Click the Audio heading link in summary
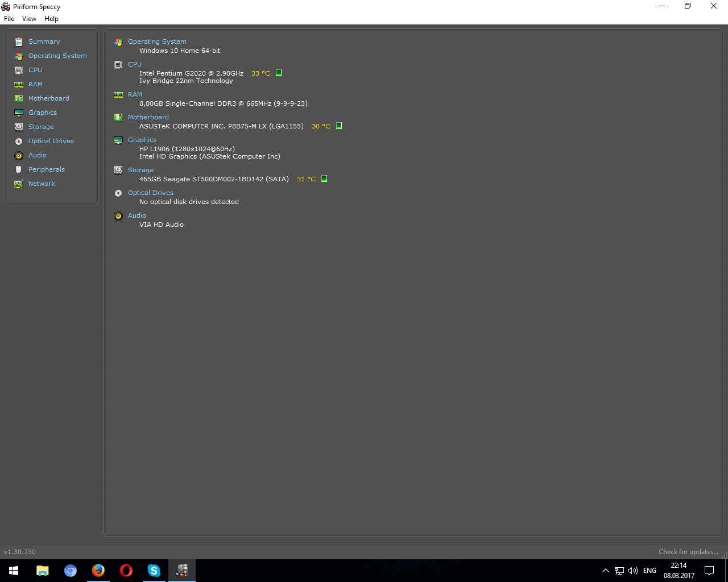Screen dimensions: 728x582 click(137, 215)
